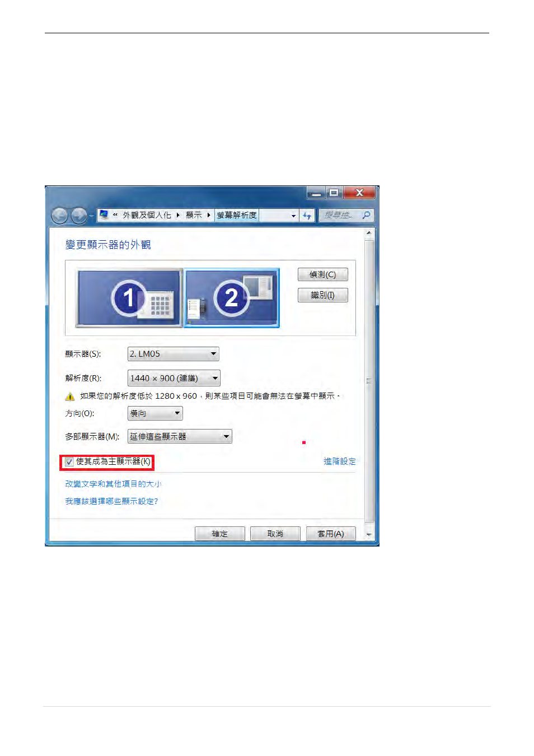This screenshot has height=756, width=534.
Task: Click the search magnifier icon
Action: [x=366, y=215]
